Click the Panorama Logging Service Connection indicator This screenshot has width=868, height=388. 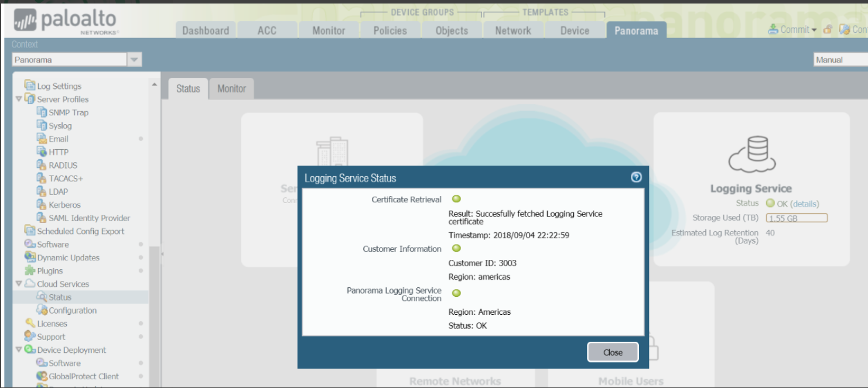(x=456, y=293)
